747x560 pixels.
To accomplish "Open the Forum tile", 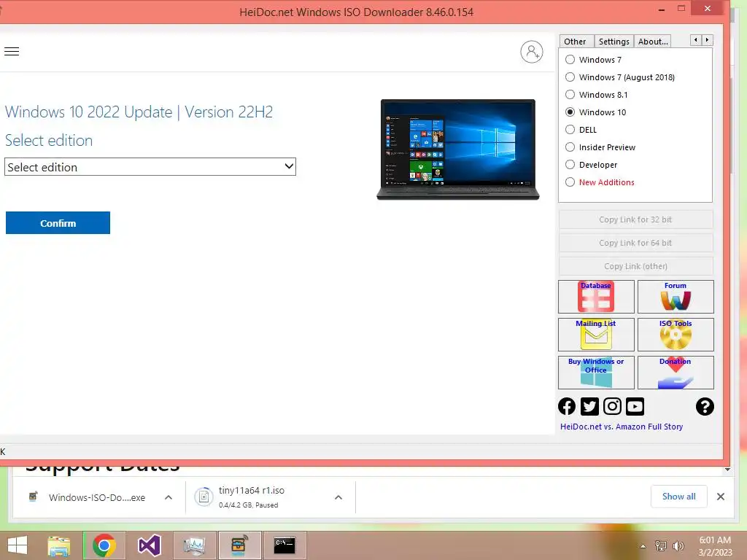I will click(x=676, y=297).
